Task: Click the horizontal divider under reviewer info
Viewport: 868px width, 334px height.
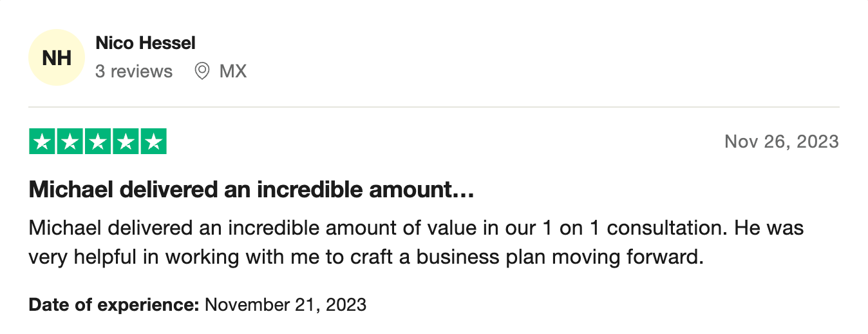Action: click(434, 107)
